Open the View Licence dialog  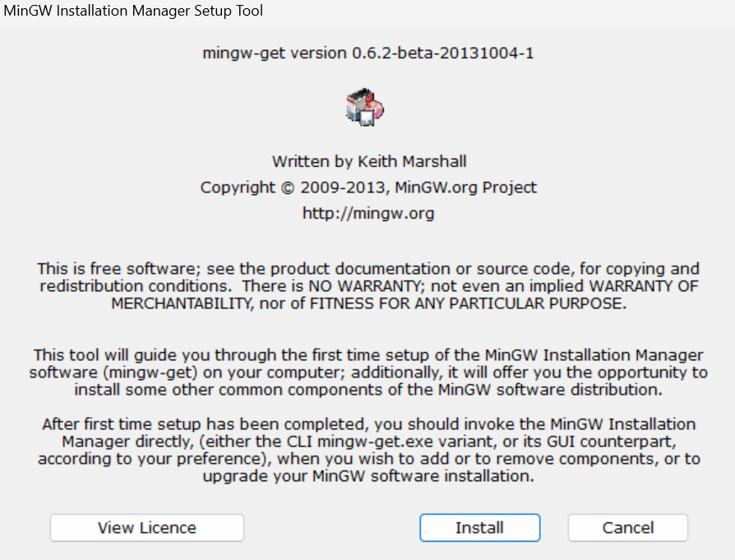point(147,528)
